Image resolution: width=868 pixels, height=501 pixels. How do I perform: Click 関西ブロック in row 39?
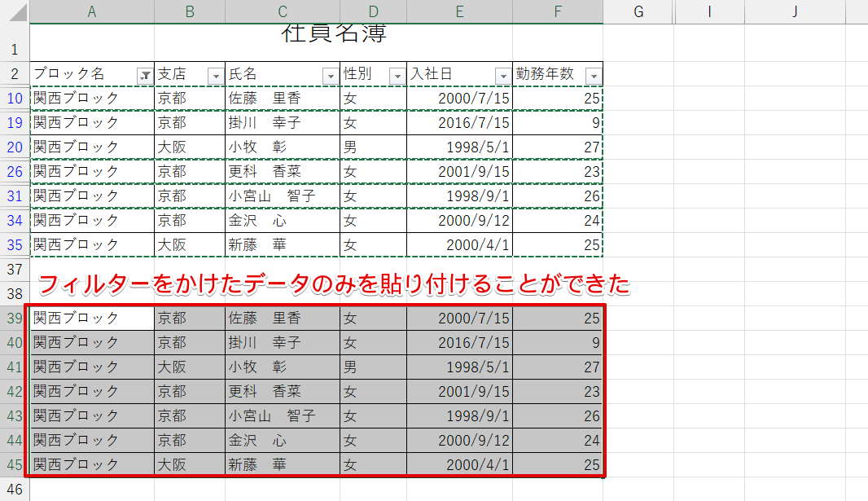click(77, 318)
